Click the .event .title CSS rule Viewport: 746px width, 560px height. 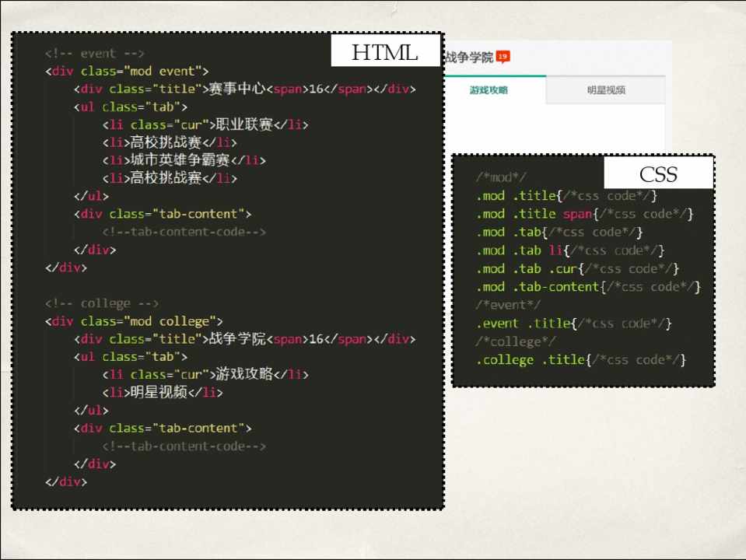pyautogui.click(x=573, y=324)
